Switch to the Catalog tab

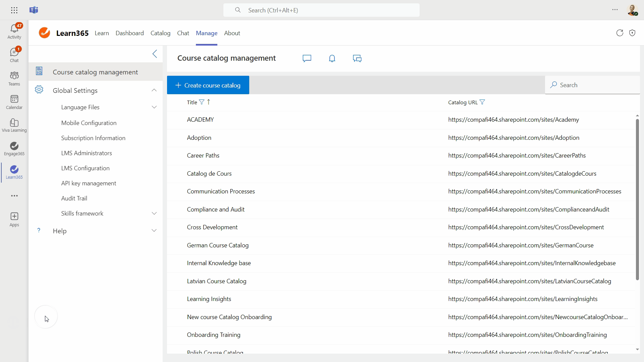[x=160, y=33]
